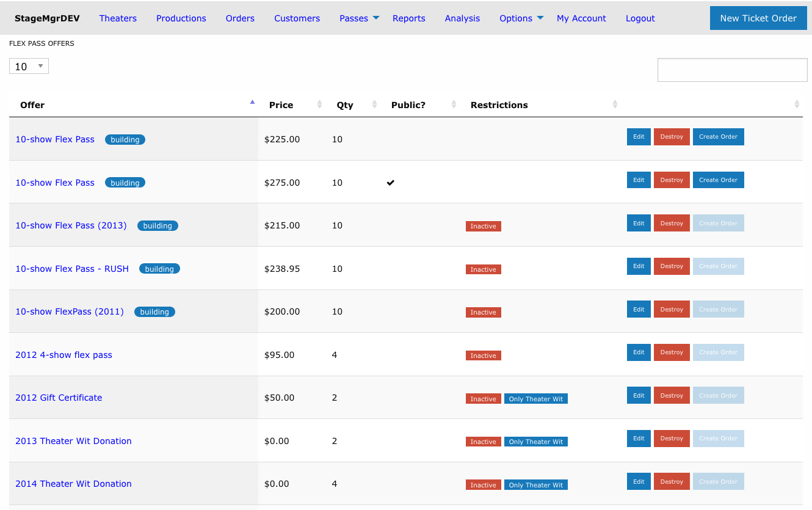
Task: Destroy the 10-show Flex Pass - RUSH offer
Action: 672,266
